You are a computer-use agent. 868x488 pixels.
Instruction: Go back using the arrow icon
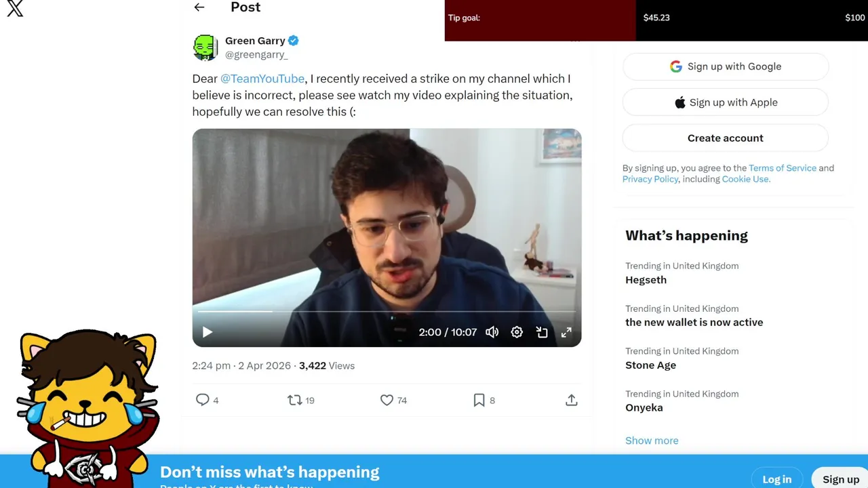coord(199,7)
